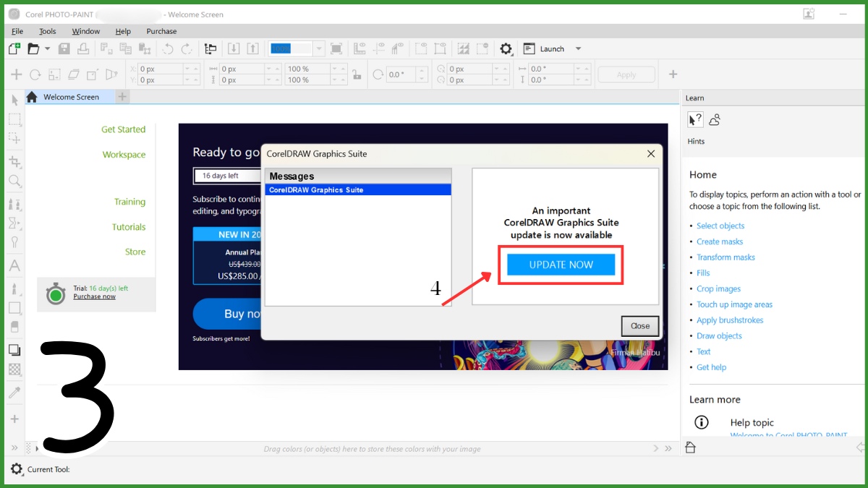Select the Eyedropper tool
The width and height of the screenshot is (868, 488).
[x=14, y=393]
